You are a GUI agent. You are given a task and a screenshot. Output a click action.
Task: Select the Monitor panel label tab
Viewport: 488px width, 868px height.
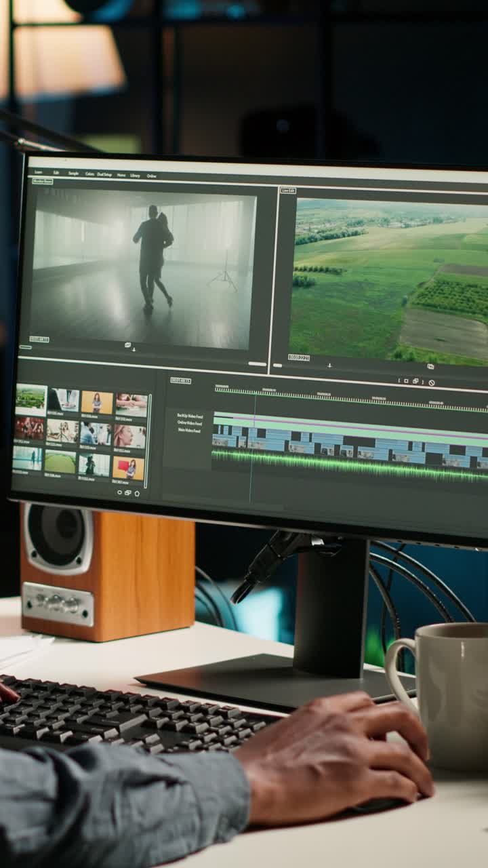click(43, 181)
